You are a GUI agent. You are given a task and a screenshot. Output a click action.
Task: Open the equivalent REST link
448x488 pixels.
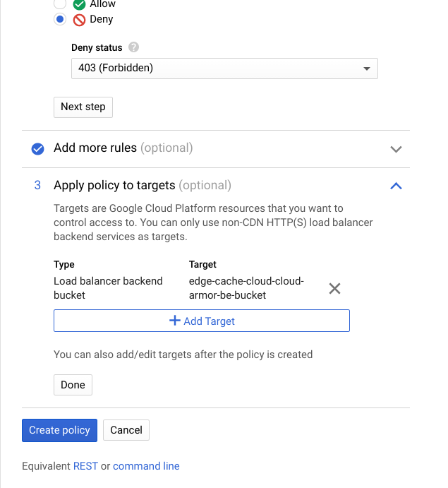coord(85,466)
